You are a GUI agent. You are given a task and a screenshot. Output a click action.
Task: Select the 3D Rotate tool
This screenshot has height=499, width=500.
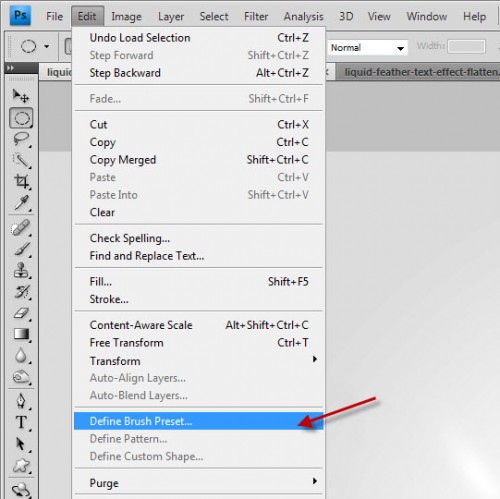tap(21, 490)
